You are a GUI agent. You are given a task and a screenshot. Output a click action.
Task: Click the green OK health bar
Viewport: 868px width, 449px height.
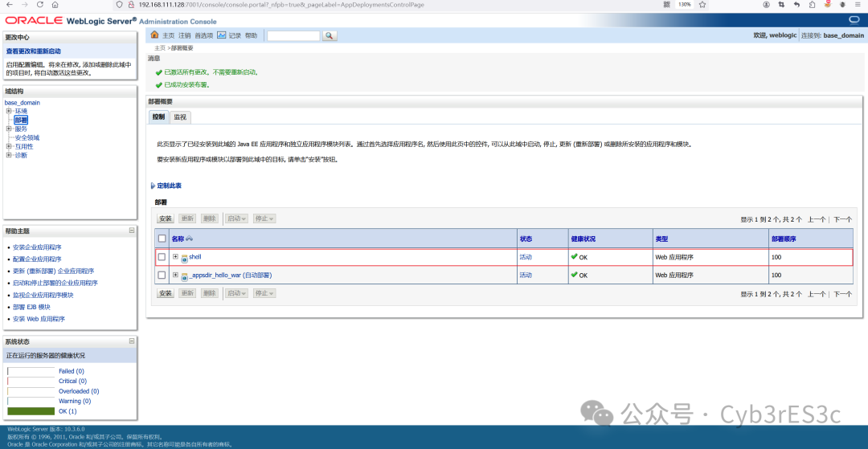pos(31,410)
